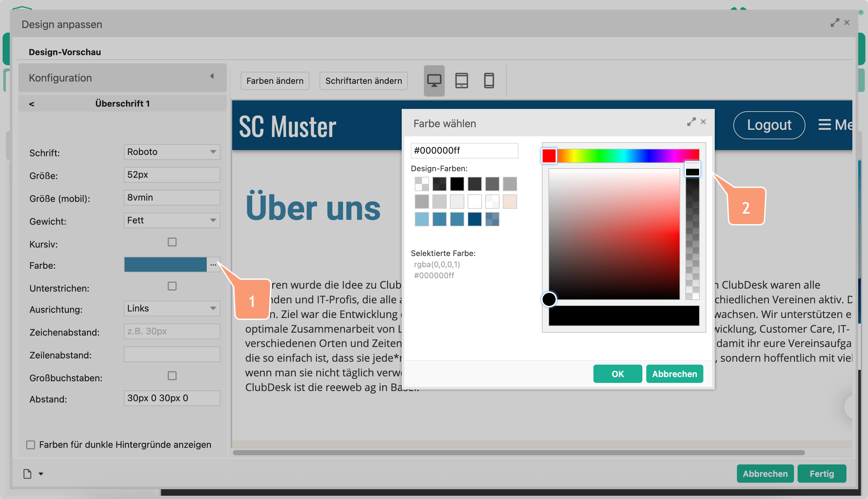Screen dimensions: 868x499
Task: Select the desktop preview icon
Action: 434,81
